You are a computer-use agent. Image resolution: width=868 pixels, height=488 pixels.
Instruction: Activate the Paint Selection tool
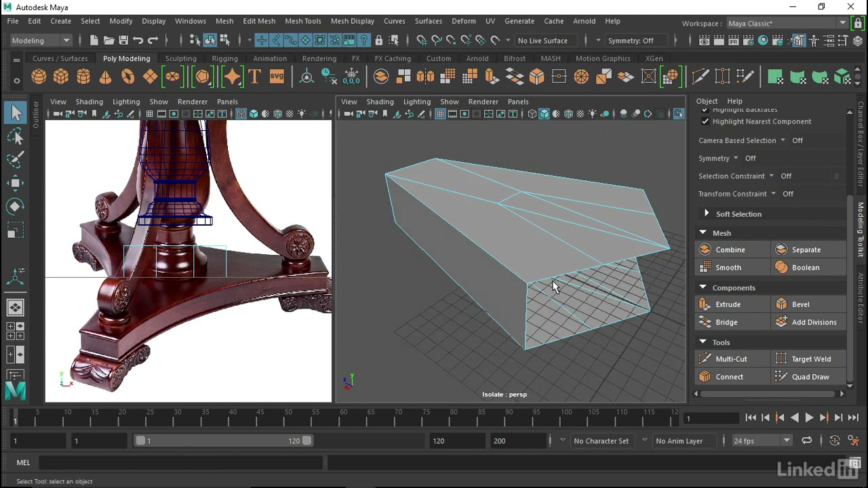click(x=16, y=160)
